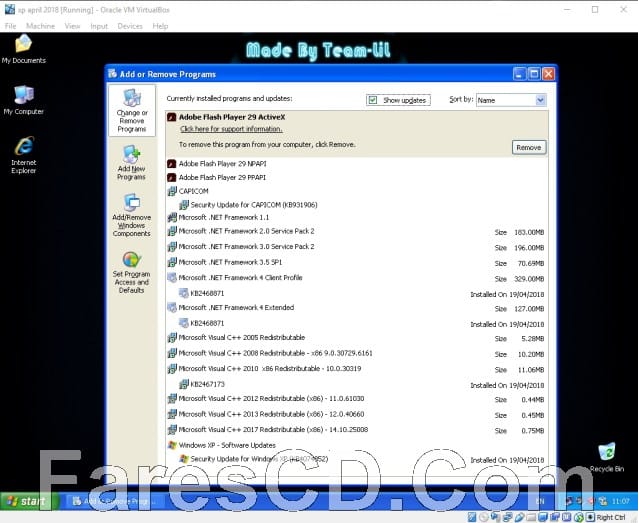This screenshot has width=638, height=523.
Task: Open VirtualBox File menu
Action: [x=10, y=26]
